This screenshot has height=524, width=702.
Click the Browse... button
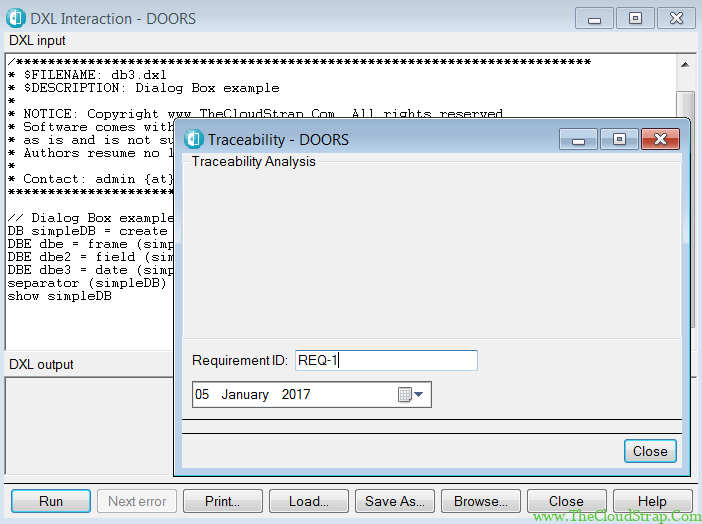[480, 501]
